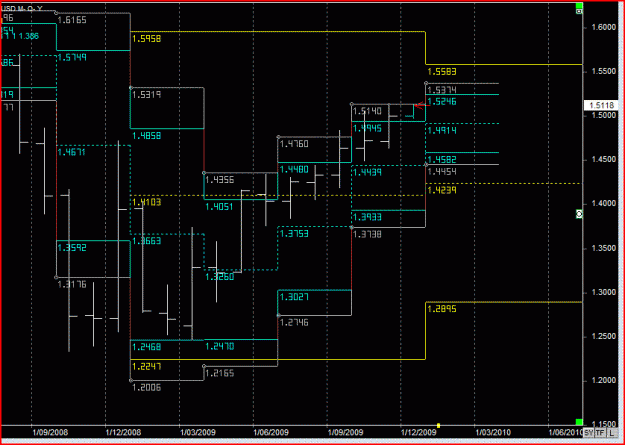Viewport: 625px width, 445px height.
Task: Click the cyan 1.4480 label
Action: 294,170
